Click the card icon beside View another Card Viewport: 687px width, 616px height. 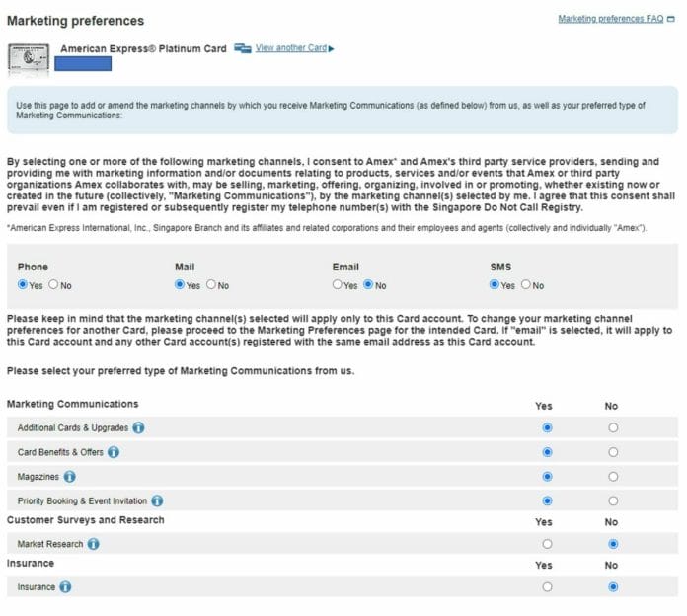pos(243,48)
